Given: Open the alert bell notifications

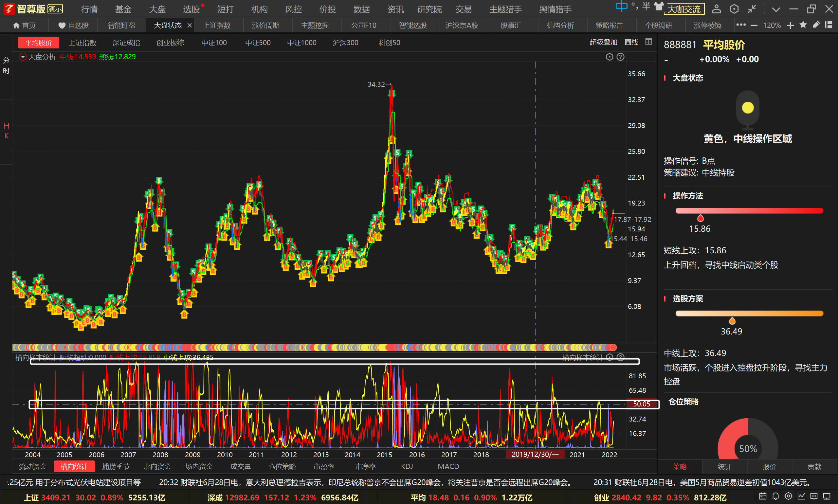Looking at the screenshot, I should 775,496.
